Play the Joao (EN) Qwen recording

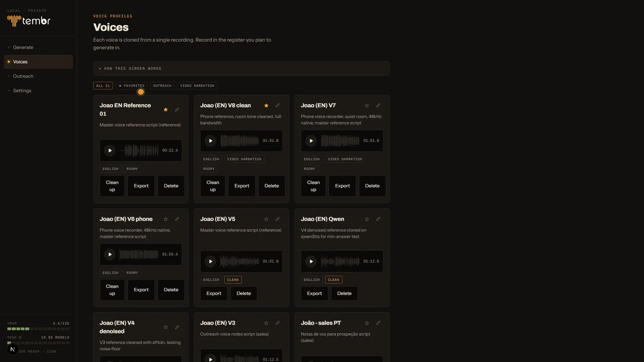tap(311, 261)
